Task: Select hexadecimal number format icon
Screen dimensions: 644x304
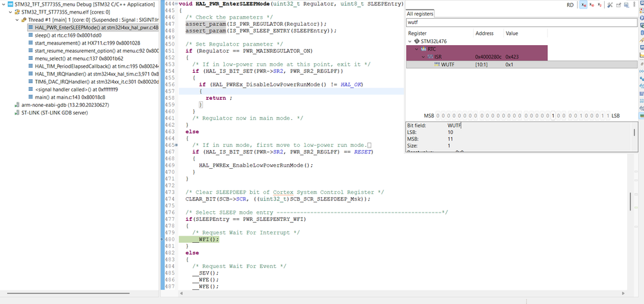Action: click(x=584, y=5)
